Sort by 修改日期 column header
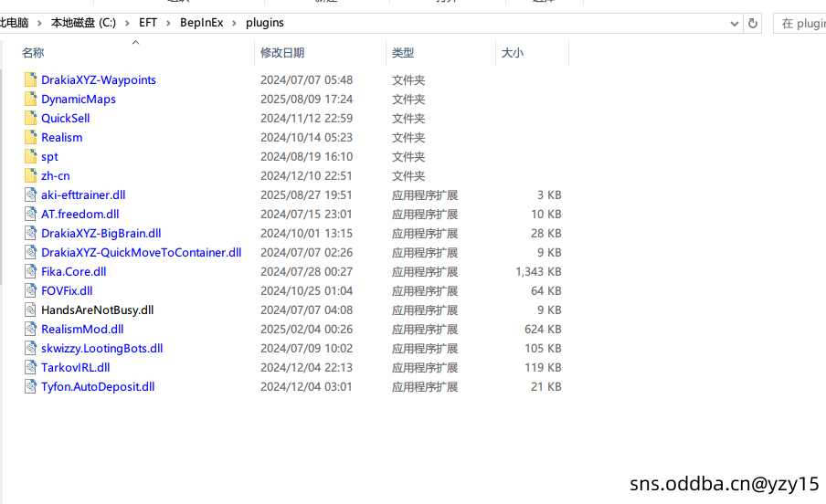The width and height of the screenshot is (826, 504). pyautogui.click(x=321, y=53)
